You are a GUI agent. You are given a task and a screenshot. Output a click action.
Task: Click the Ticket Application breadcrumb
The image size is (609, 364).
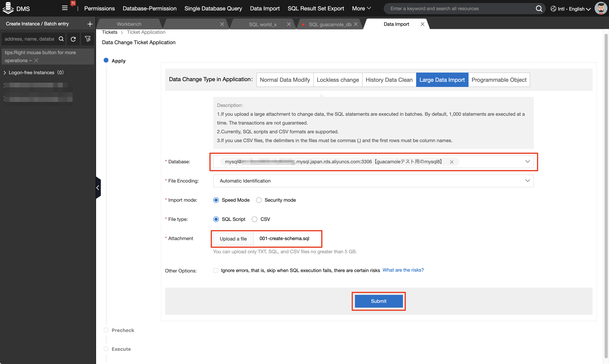[x=146, y=32]
